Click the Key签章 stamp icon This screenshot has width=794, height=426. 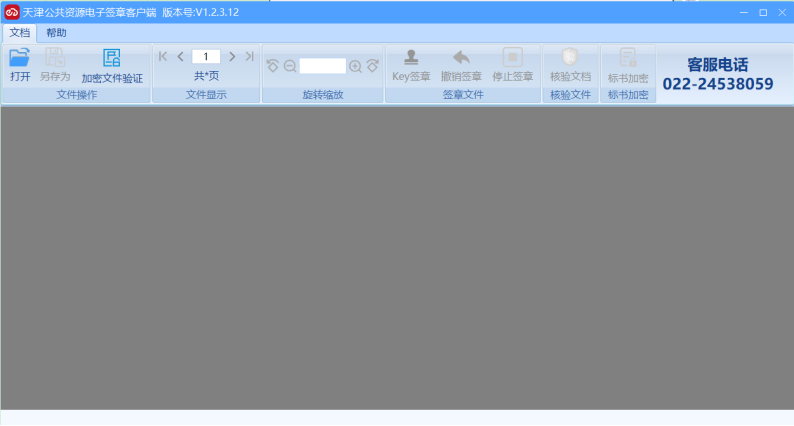(x=411, y=59)
